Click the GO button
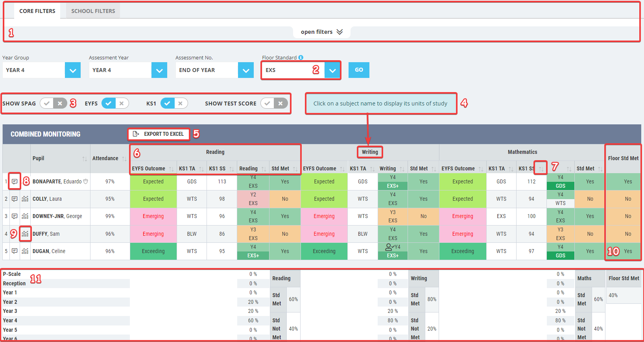 [359, 70]
